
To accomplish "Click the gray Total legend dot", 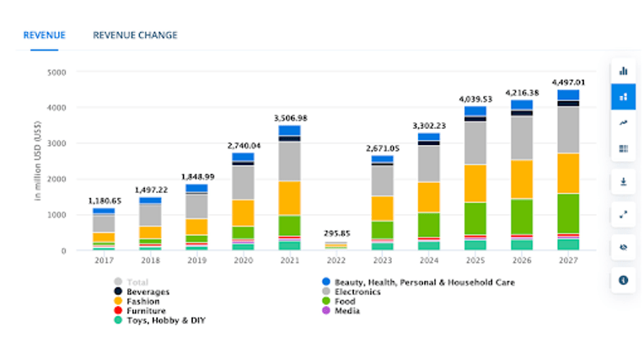I will click(x=118, y=282).
